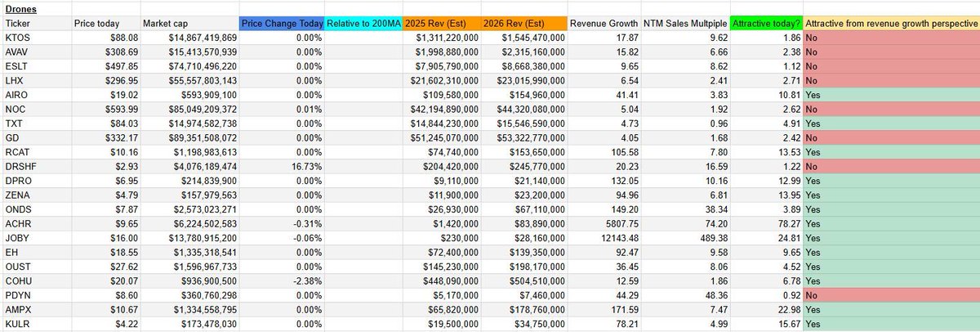This screenshot has height=332, width=980.
Task: Click the Relative to 200MA header
Action: (x=363, y=24)
